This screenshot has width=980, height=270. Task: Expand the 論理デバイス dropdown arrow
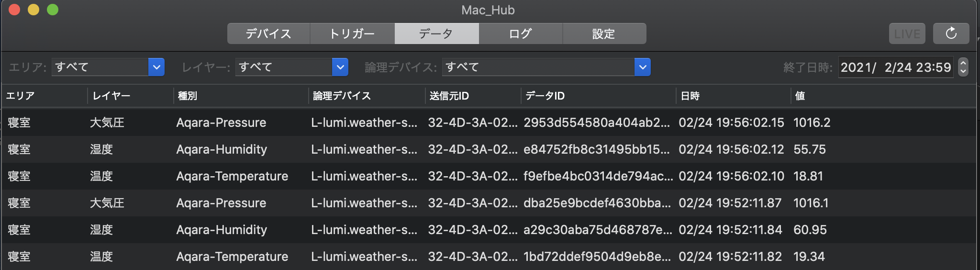643,67
